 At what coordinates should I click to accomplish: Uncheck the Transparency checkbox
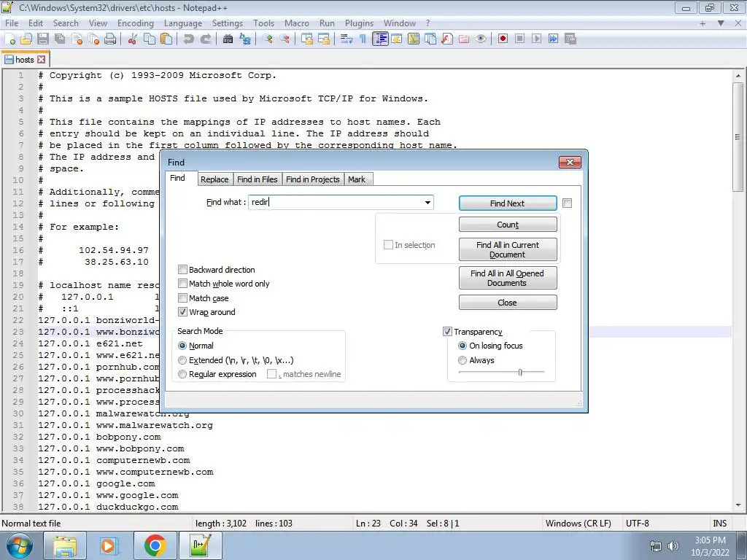pos(447,332)
